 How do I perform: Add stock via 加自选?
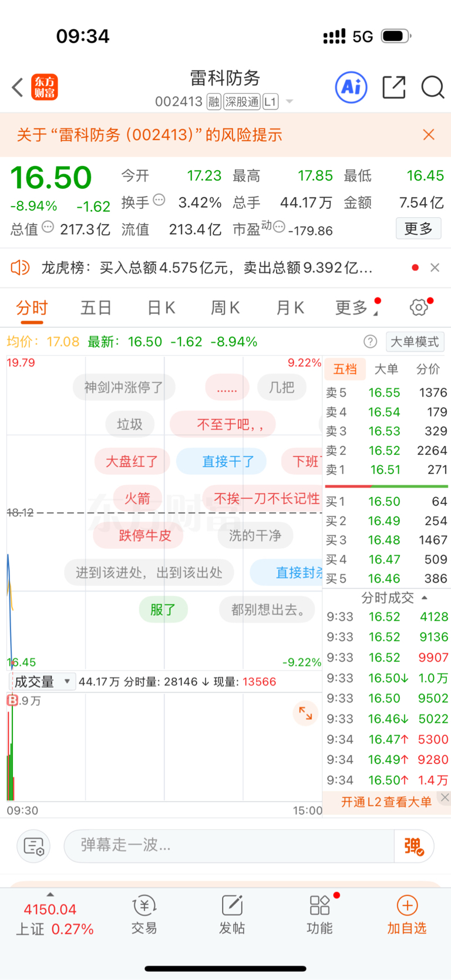(x=406, y=914)
